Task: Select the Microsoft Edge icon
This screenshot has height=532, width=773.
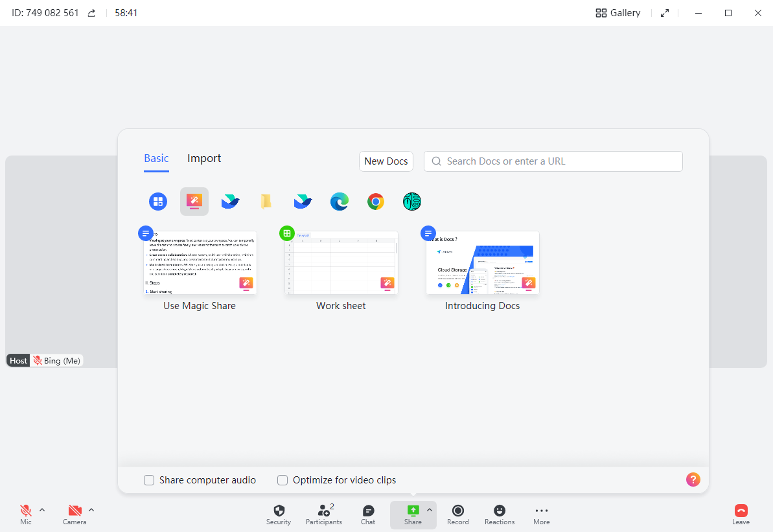Action: [x=339, y=202]
